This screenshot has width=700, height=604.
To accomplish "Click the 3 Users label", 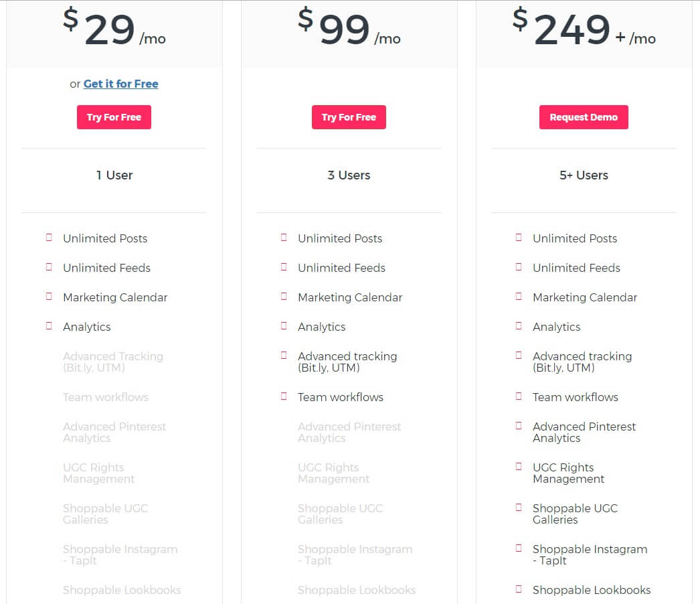I will 349,175.
